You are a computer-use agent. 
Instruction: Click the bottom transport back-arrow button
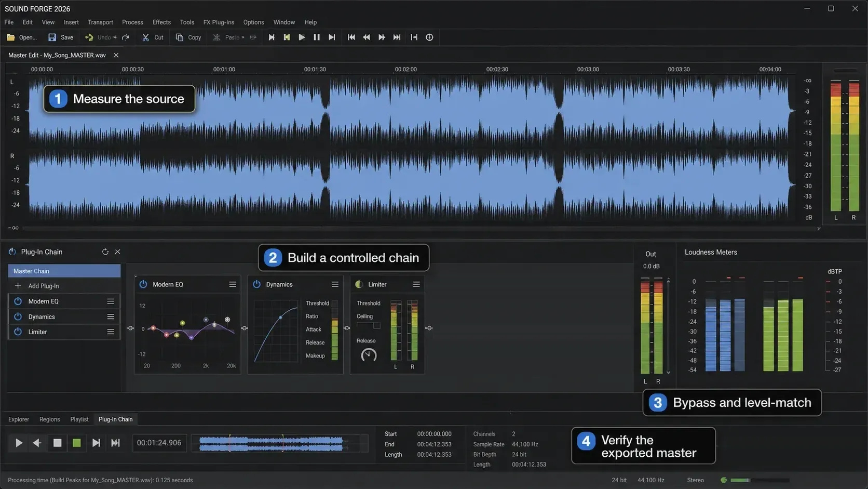(x=37, y=443)
